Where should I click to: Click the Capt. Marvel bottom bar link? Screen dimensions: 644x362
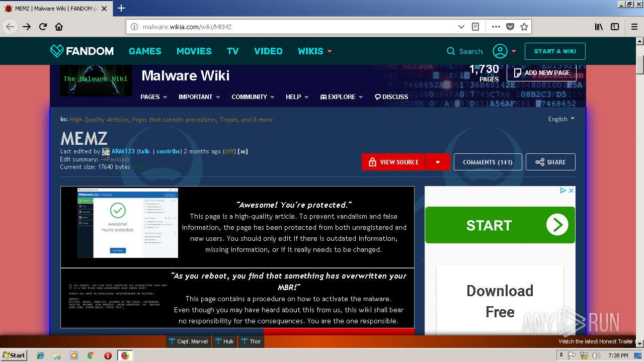pos(189,341)
